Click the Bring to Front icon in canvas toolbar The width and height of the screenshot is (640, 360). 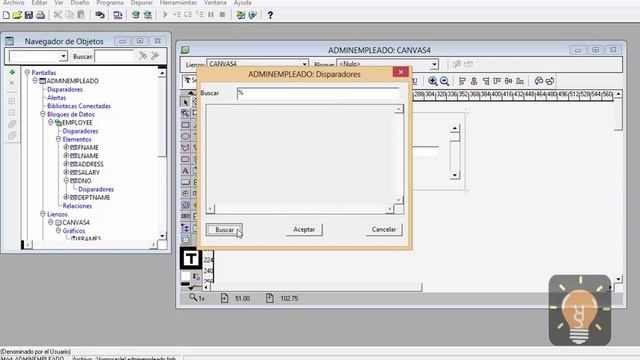click(x=539, y=81)
